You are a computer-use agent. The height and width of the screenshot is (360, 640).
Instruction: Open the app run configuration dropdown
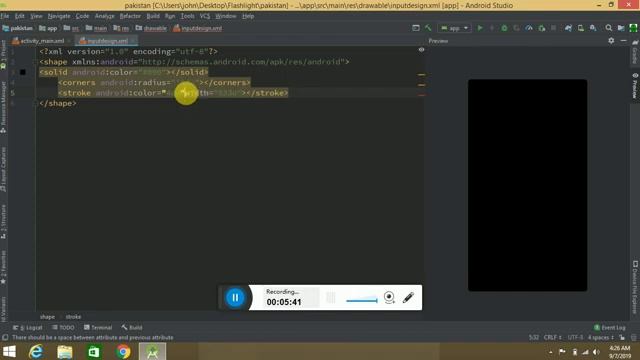(454, 28)
